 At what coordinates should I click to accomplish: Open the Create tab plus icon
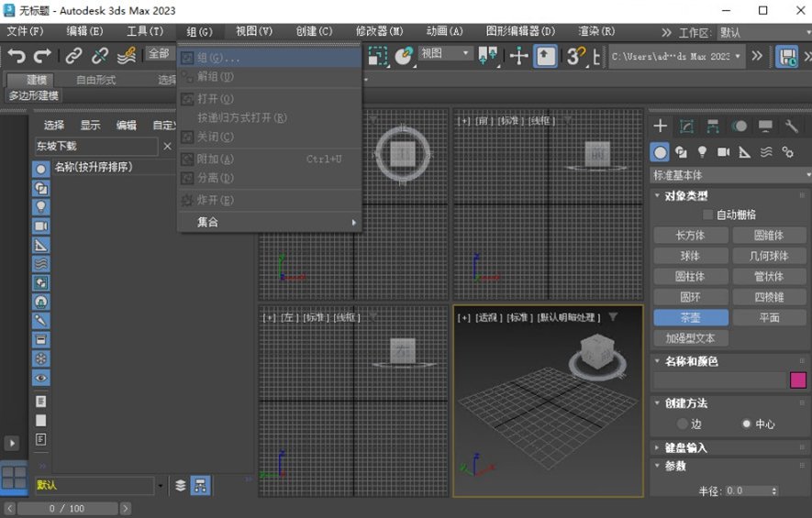[660, 126]
